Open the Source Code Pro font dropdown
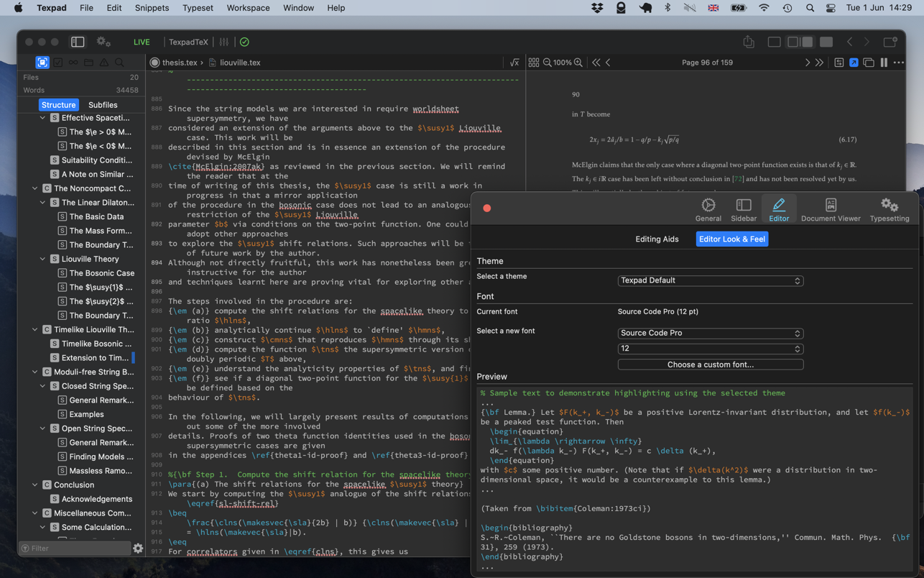 click(711, 333)
